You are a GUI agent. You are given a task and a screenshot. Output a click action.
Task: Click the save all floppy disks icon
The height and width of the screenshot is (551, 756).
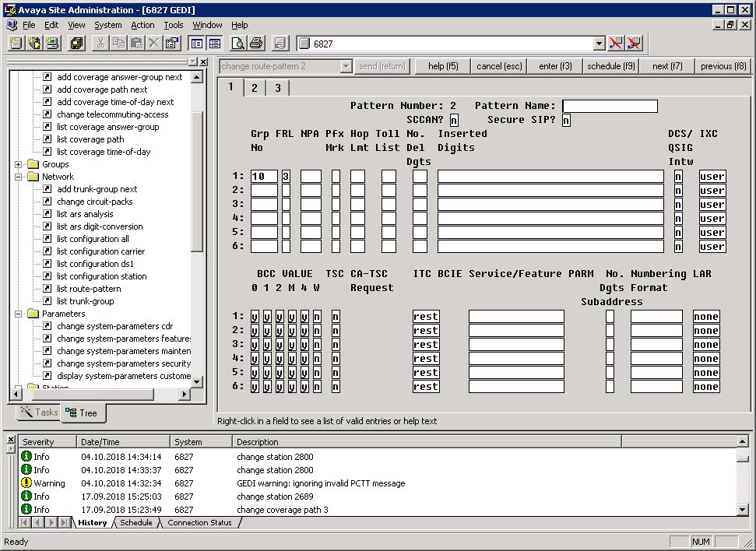click(76, 44)
